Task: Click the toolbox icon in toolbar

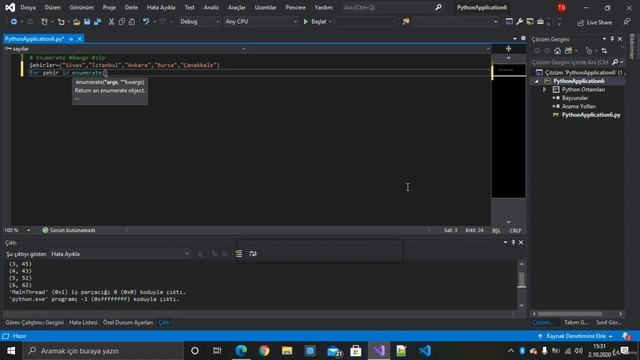Action: click(x=540, y=22)
